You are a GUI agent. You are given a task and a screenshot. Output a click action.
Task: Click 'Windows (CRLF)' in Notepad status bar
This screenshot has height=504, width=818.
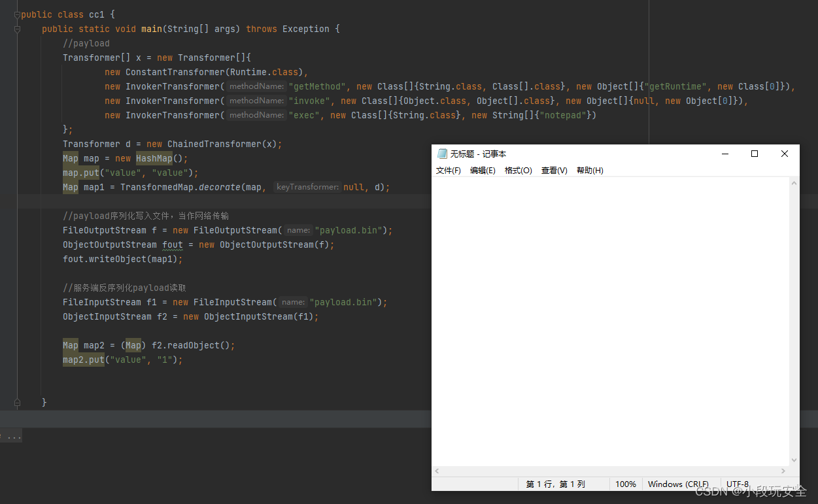pos(678,484)
